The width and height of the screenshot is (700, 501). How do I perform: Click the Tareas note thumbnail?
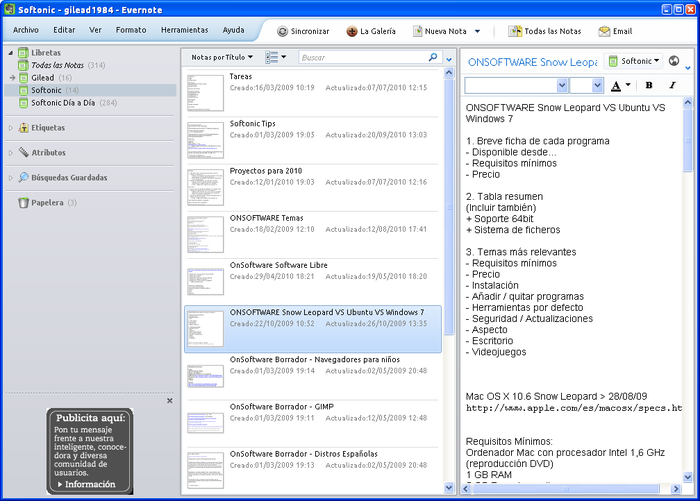pyautogui.click(x=205, y=93)
